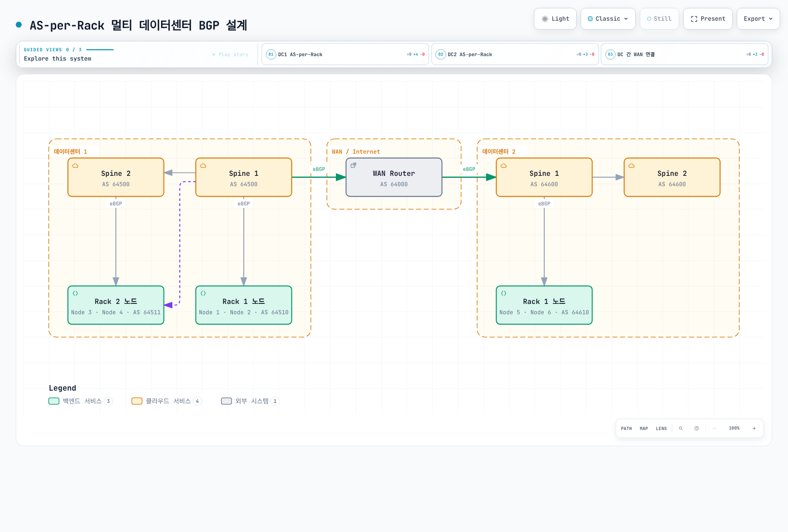788x532 pixels.
Task: Click the 03 step badge of WAN view
Action: 610,54
